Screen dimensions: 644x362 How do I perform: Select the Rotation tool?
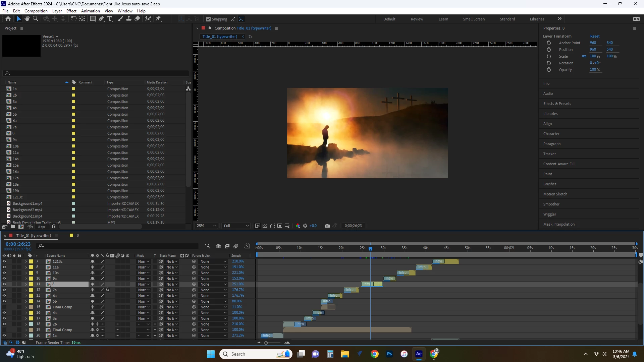tap(73, 19)
